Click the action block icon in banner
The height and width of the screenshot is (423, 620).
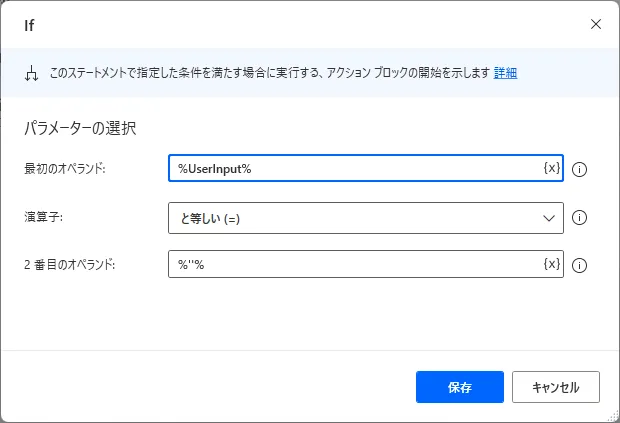click(x=31, y=73)
